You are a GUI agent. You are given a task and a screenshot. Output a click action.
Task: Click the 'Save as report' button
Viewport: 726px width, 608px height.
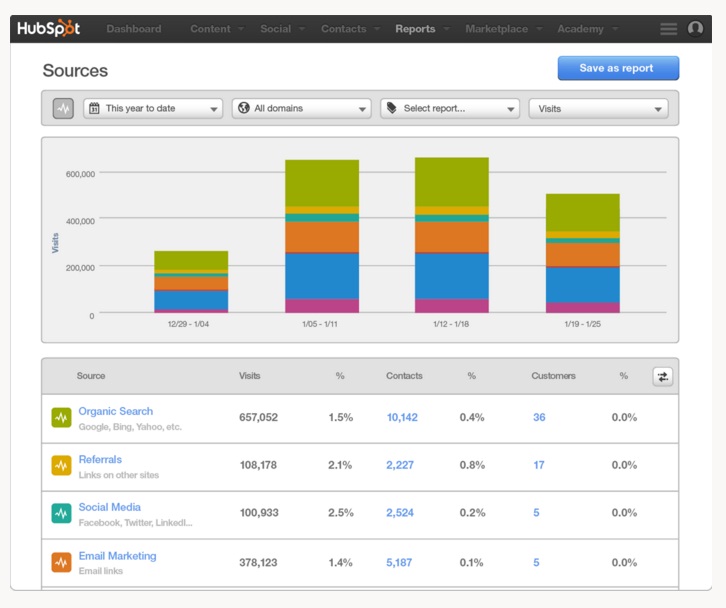pos(618,68)
